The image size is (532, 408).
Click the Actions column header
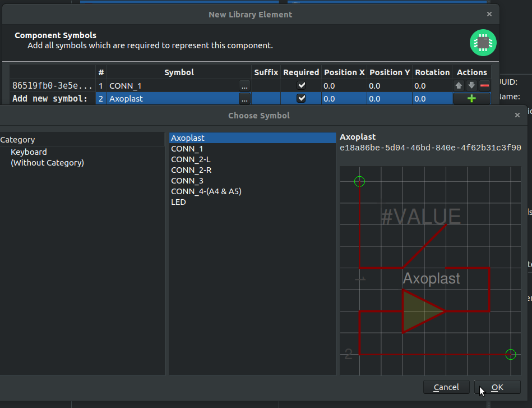pos(471,72)
